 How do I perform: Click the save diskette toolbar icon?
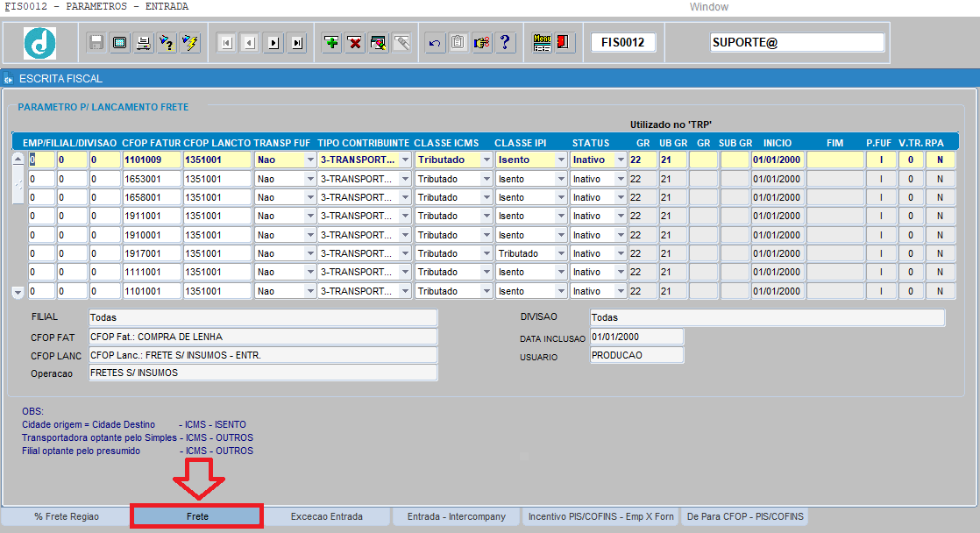(x=96, y=42)
